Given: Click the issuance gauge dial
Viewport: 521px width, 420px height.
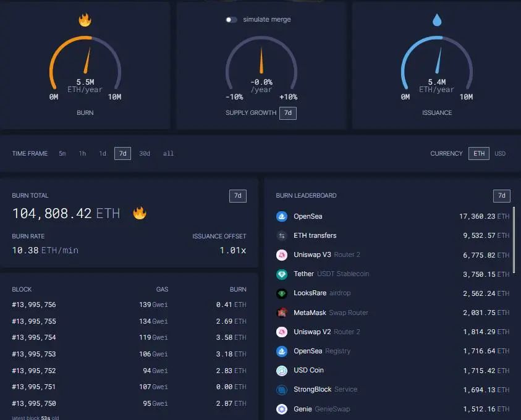Looking at the screenshot, I should tap(437, 63).
